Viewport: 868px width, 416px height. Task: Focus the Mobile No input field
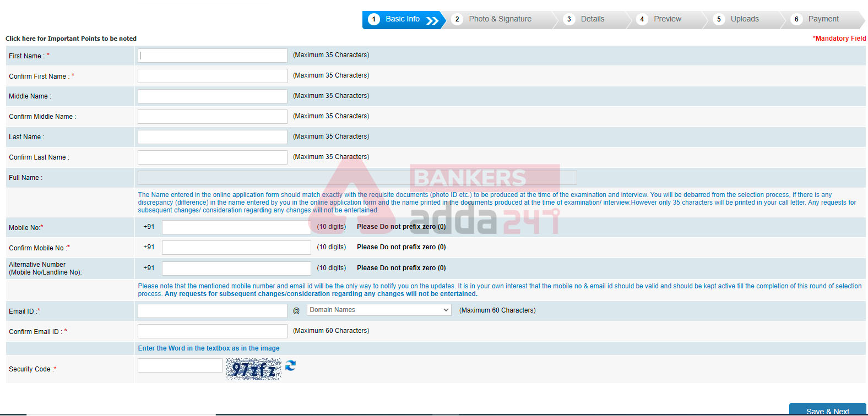click(236, 227)
